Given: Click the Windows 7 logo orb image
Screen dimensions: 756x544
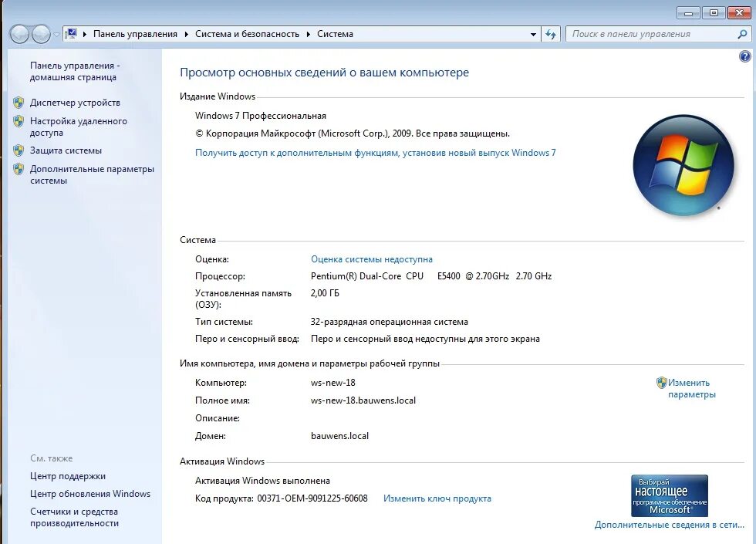Looking at the screenshot, I should [x=683, y=165].
